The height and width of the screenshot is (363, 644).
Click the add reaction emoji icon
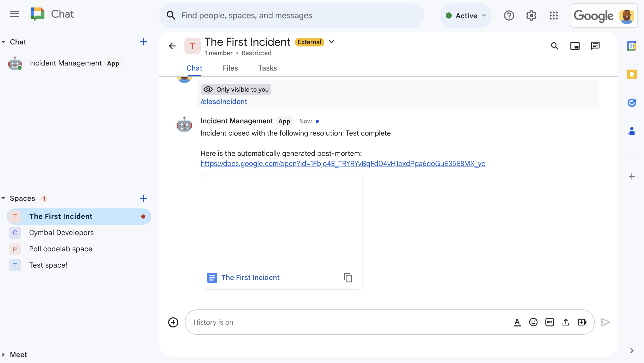[533, 322]
